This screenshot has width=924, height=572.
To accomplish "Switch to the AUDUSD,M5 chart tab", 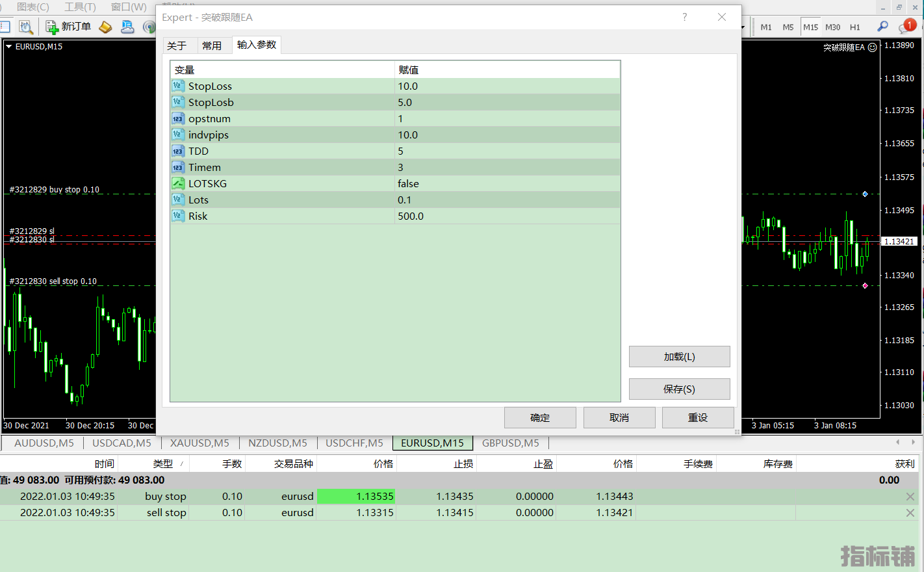I will coord(44,443).
